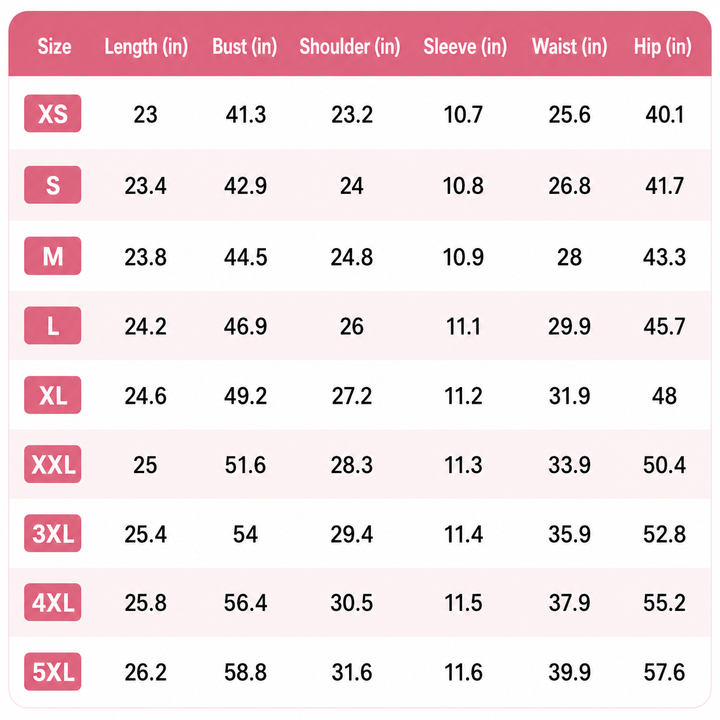
Task: Click the Size column header
Action: pyautogui.click(x=54, y=46)
